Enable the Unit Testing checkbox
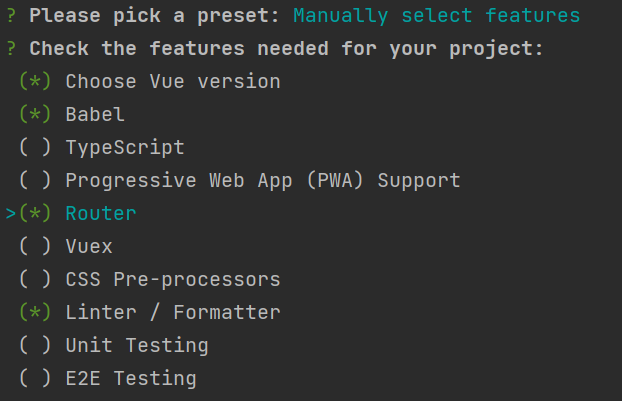The height and width of the screenshot is (401, 622). click(x=36, y=346)
